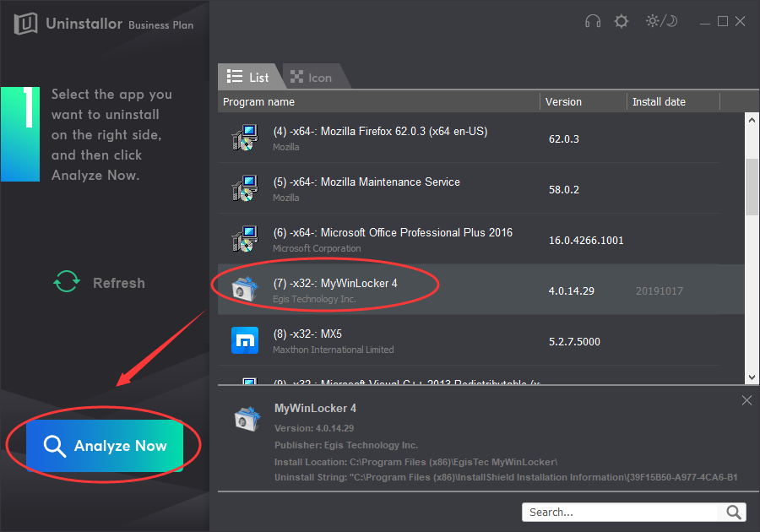Click the Refresh label
This screenshot has height=532, width=760.
point(119,283)
